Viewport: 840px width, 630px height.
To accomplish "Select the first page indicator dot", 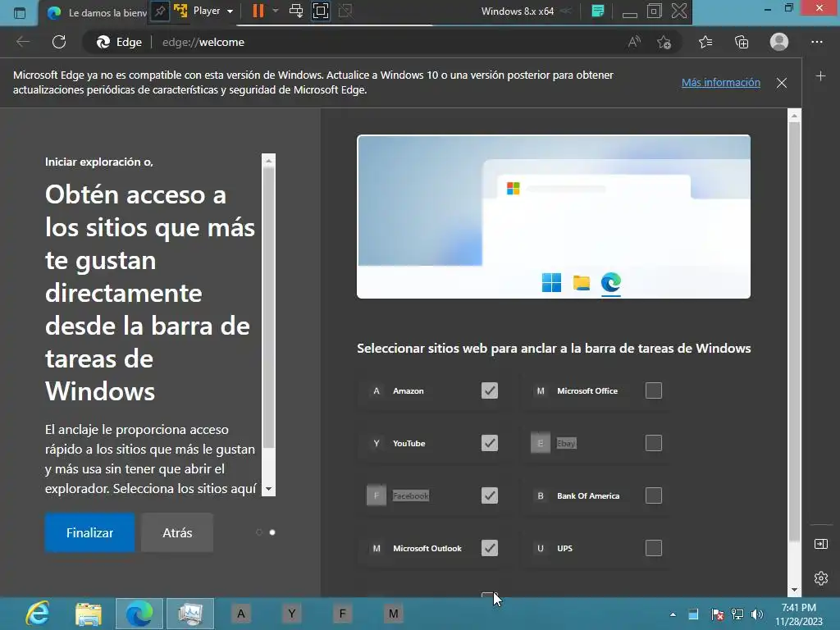I will point(259,532).
